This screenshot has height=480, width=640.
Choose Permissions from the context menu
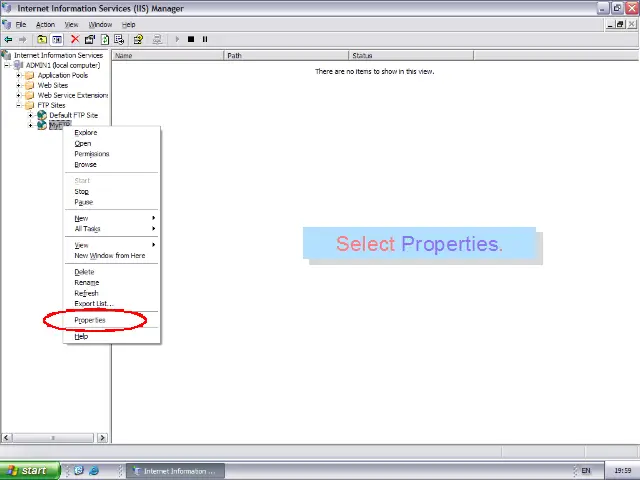(92, 154)
